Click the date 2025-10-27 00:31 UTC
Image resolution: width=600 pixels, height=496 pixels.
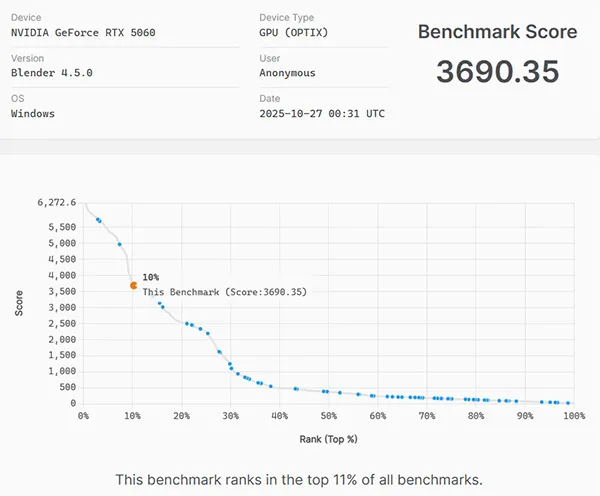pos(321,113)
